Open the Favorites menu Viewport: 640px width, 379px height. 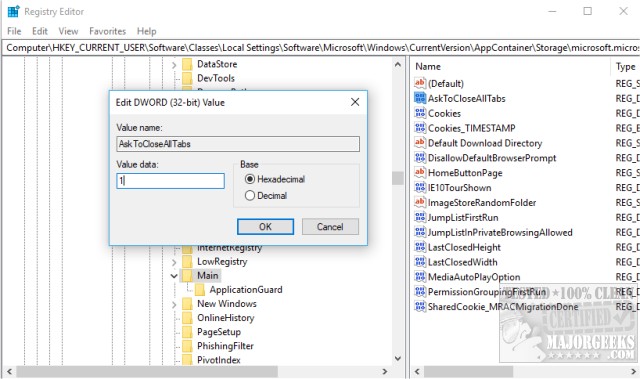click(107, 31)
